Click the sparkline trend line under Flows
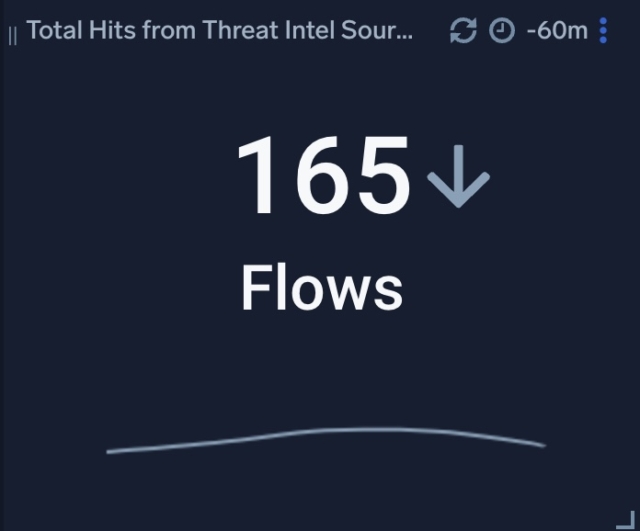The height and width of the screenshot is (531, 640). click(326, 440)
